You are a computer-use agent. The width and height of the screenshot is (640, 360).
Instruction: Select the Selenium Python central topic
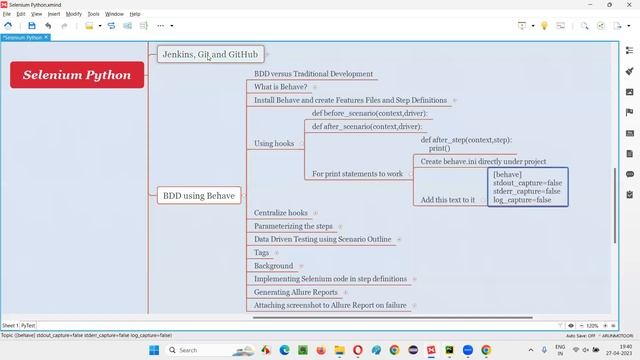[77, 75]
